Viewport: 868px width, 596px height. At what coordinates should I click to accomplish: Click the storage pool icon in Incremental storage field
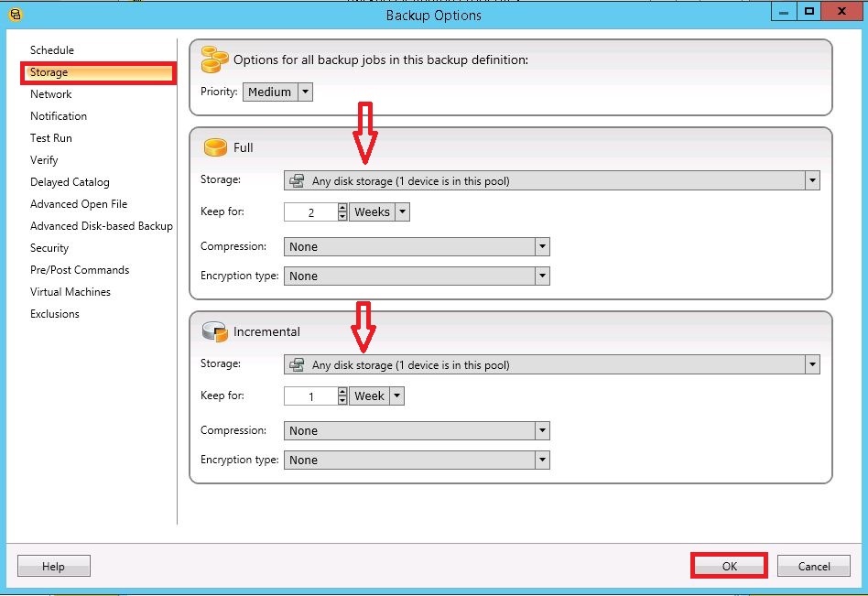pyautogui.click(x=298, y=364)
